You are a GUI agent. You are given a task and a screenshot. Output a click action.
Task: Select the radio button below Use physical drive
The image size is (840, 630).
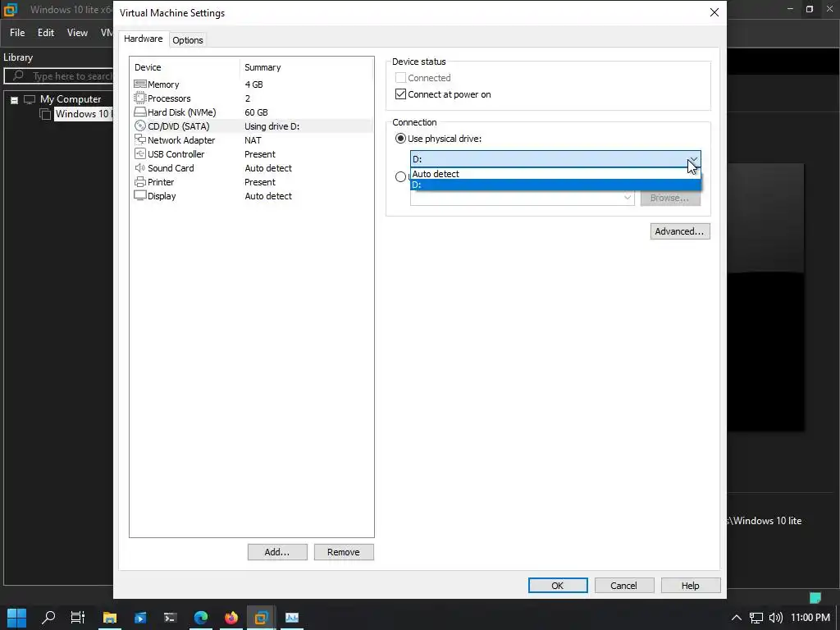tap(400, 176)
